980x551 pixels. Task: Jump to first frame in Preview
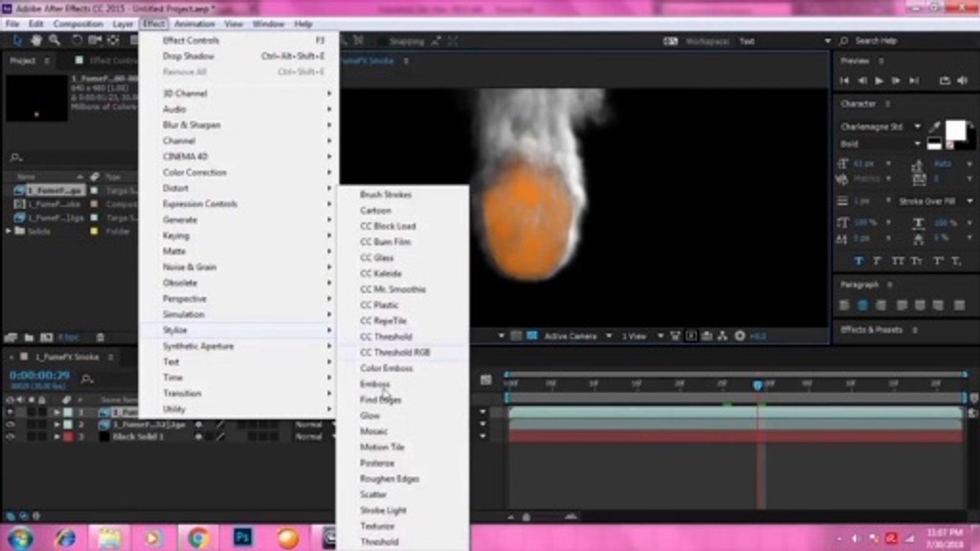[x=844, y=80]
